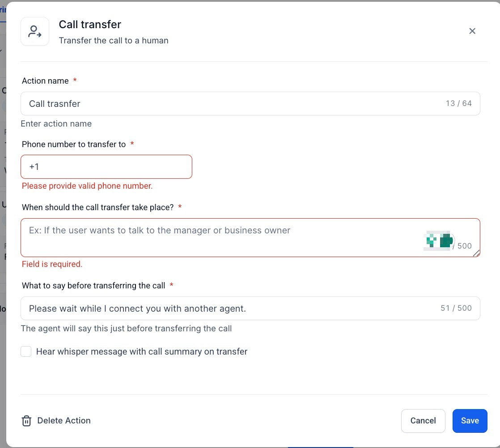500x448 pixels.
Task: Click the "Transfer the call to a human" subtitle
Action: [x=114, y=41]
